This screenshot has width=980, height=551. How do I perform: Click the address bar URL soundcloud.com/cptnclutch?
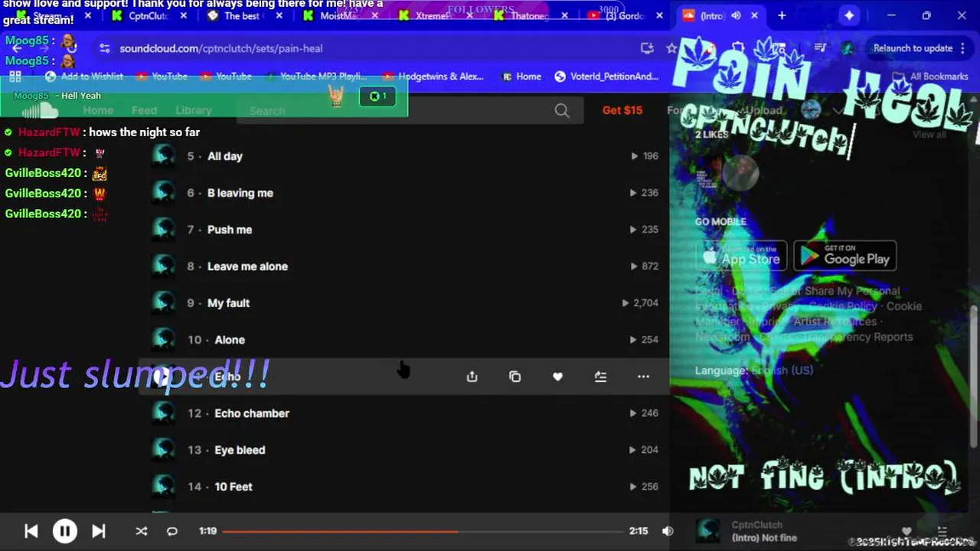[x=221, y=48]
